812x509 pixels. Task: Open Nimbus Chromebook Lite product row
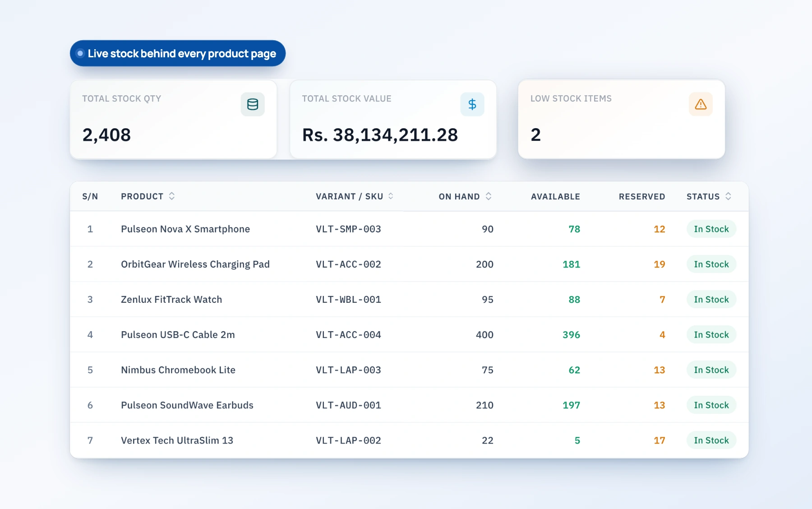click(409, 370)
